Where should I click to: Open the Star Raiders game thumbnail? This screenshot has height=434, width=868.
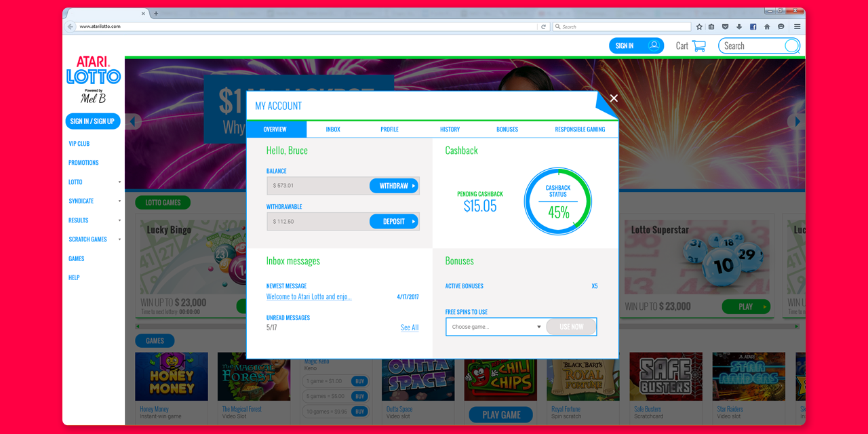[749, 376]
